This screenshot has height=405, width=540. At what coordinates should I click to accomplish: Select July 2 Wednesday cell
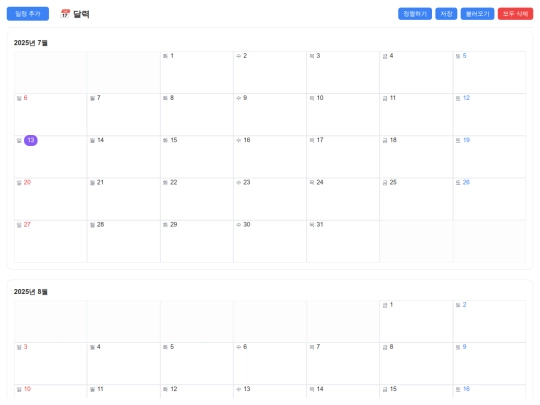tap(270, 72)
